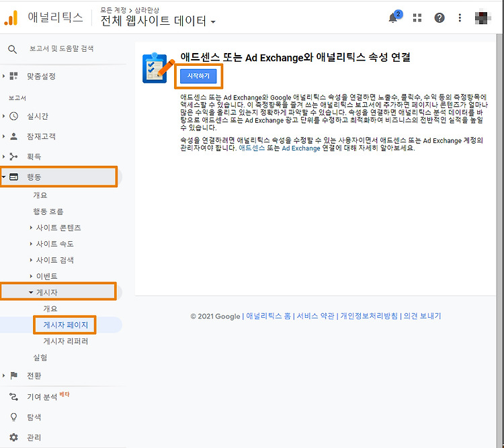Follow the Ad Exchange link in description
This screenshot has width=504, height=448.
(301, 148)
